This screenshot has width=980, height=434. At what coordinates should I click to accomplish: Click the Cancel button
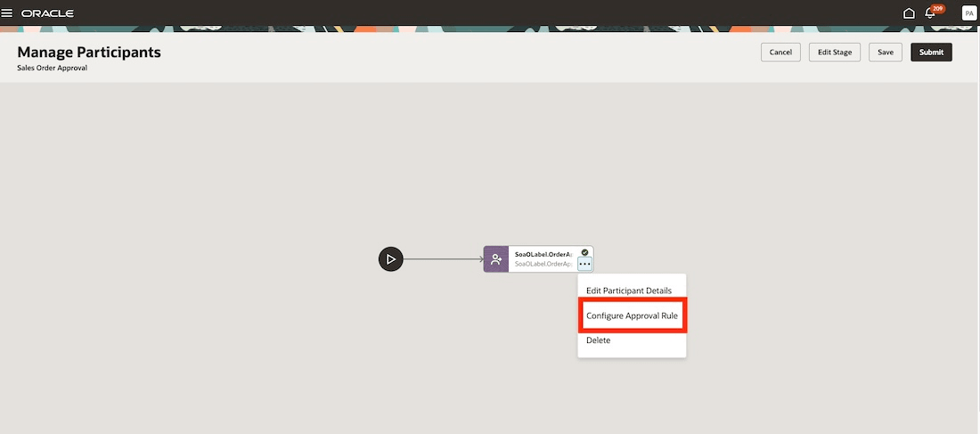pos(780,53)
